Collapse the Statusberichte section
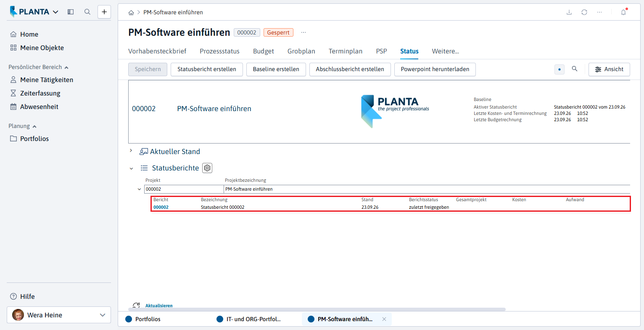The image size is (644, 330). click(x=131, y=168)
